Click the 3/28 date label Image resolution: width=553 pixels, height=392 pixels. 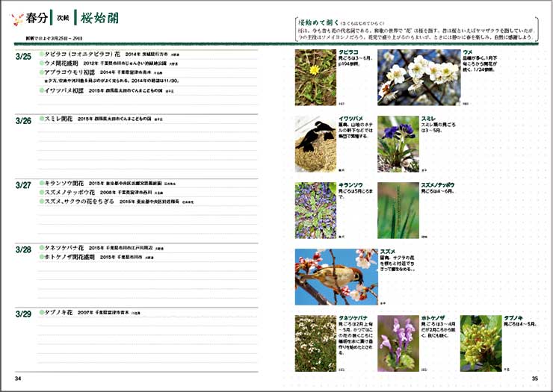point(23,250)
